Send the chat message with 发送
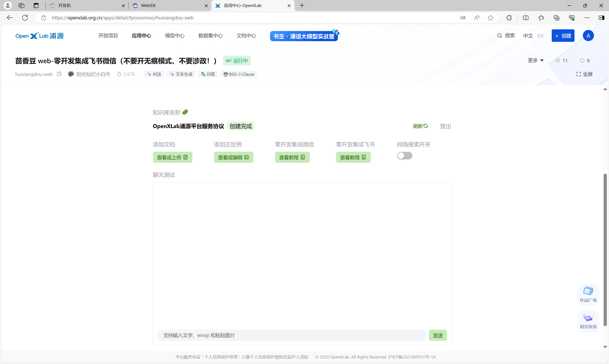The image size is (609, 364). (438, 335)
